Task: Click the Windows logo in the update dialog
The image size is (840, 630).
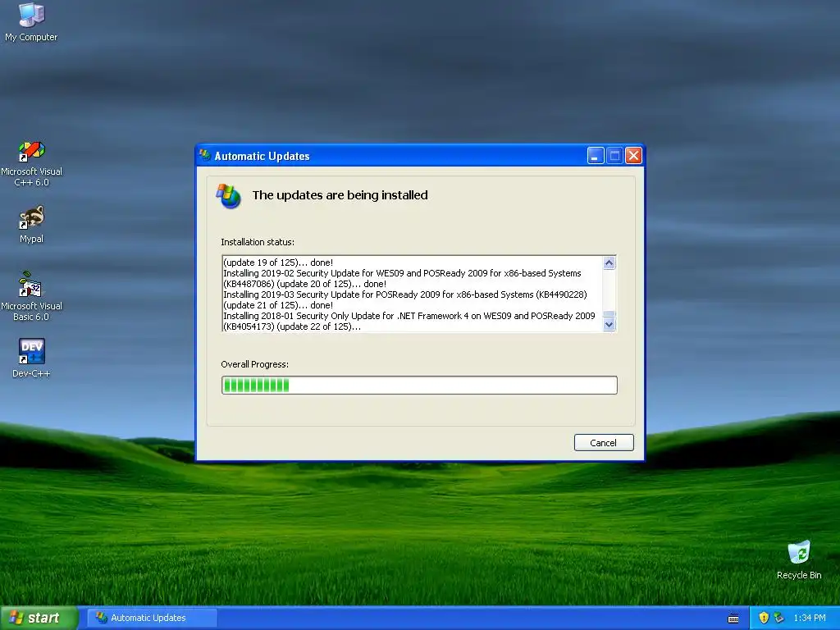Action: pos(229,196)
